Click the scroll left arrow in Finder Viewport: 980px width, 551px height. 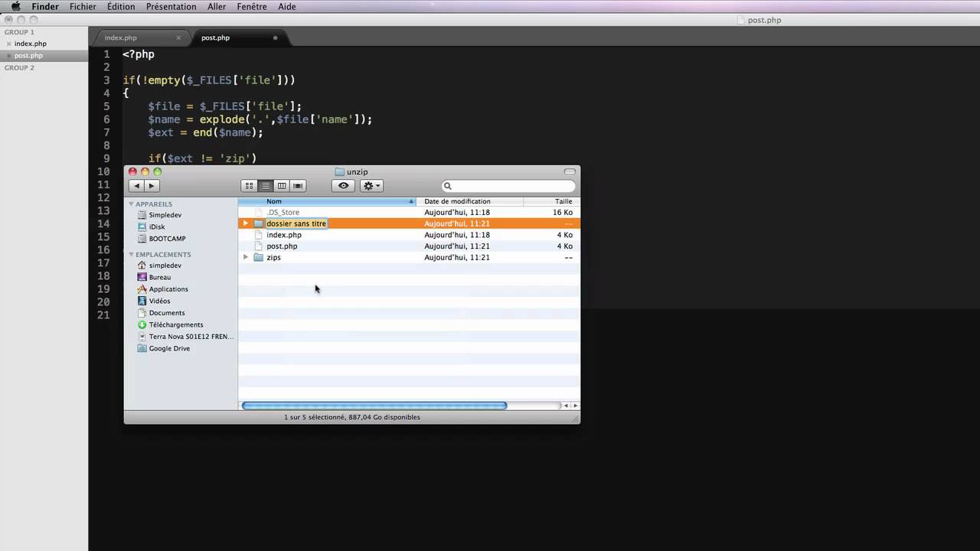pos(566,406)
